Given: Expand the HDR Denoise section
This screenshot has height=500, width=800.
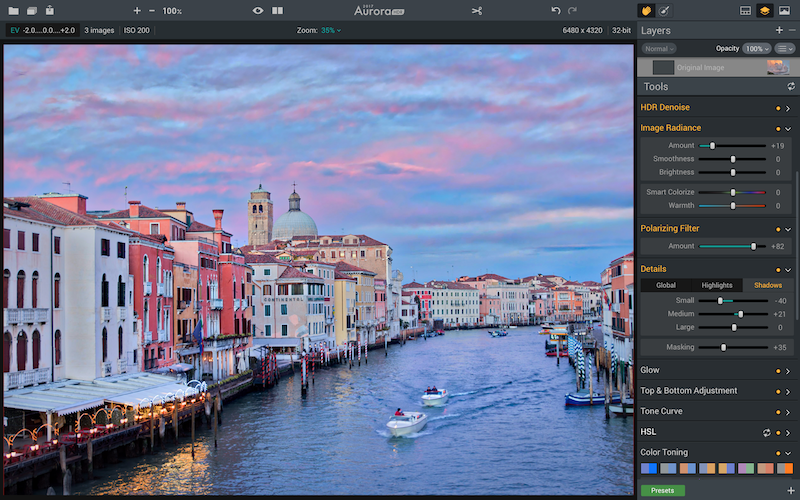Looking at the screenshot, I should (788, 108).
